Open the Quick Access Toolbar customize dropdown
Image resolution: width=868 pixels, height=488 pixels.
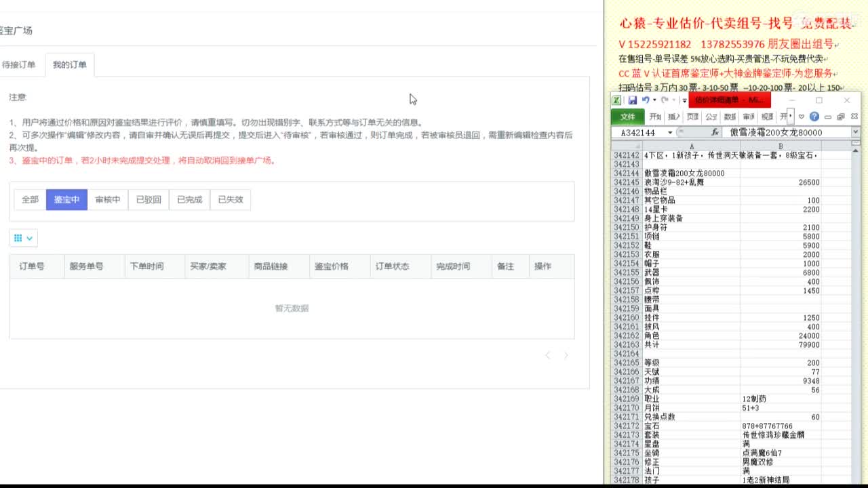(x=684, y=100)
